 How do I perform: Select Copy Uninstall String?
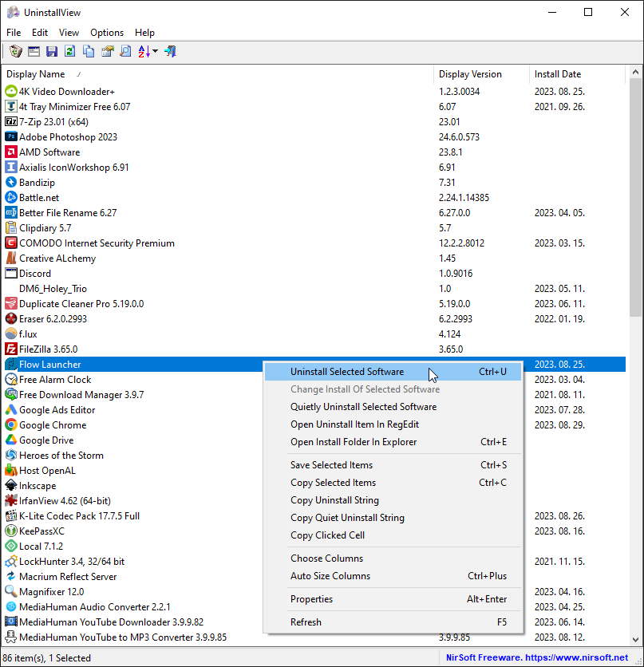(393, 500)
